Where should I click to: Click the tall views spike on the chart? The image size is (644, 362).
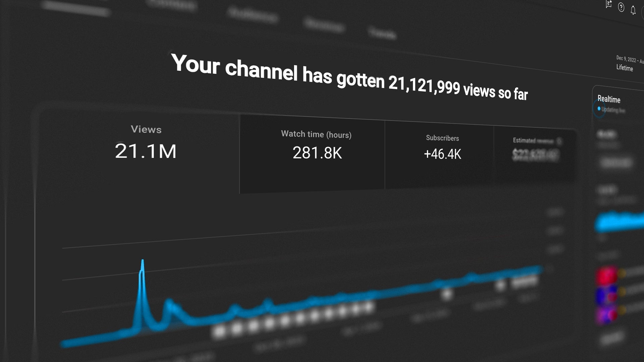pyautogui.click(x=142, y=268)
